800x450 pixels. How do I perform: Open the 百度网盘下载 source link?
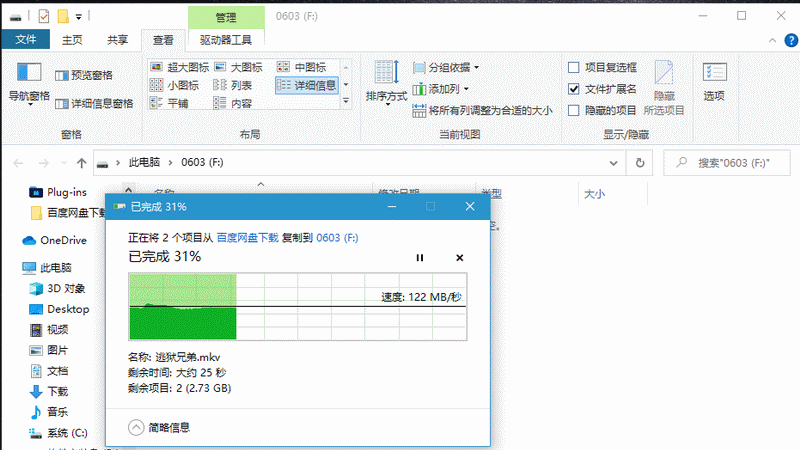247,238
